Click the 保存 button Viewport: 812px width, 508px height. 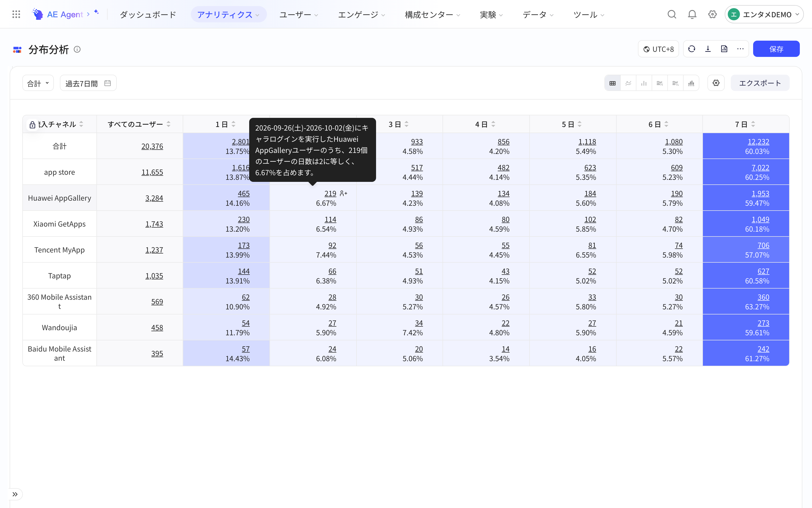[776, 49]
